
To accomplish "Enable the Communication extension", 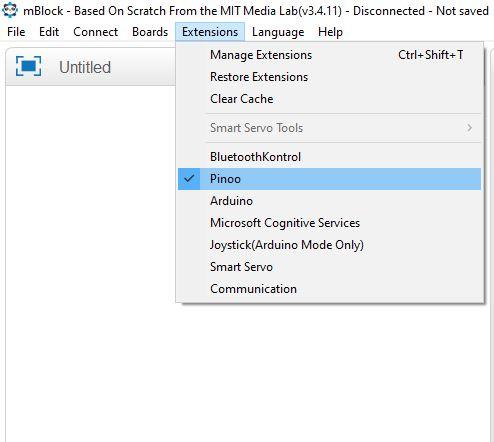I will pos(329,289).
